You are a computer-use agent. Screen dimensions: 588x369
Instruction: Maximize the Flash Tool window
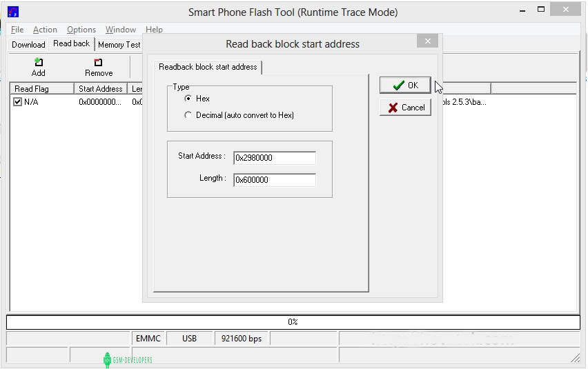coord(541,10)
